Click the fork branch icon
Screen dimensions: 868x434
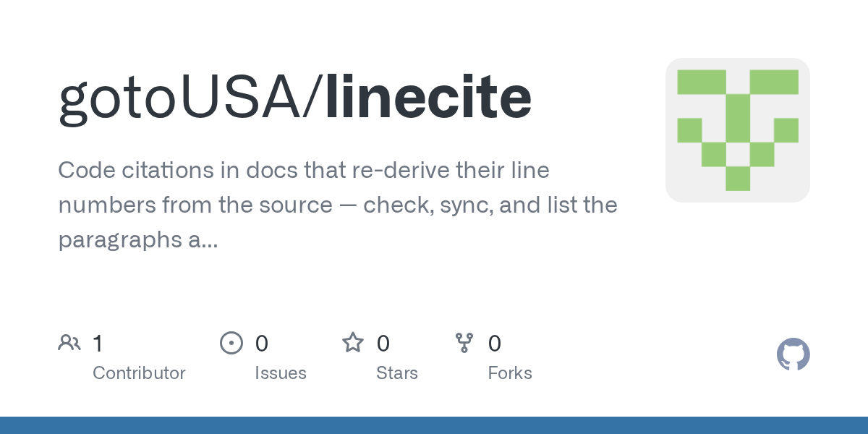click(464, 343)
